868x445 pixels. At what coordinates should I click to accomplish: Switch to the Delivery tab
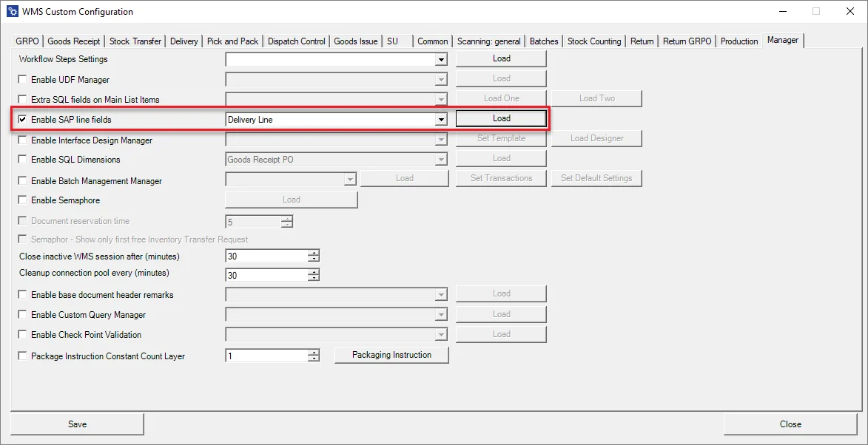pos(184,41)
